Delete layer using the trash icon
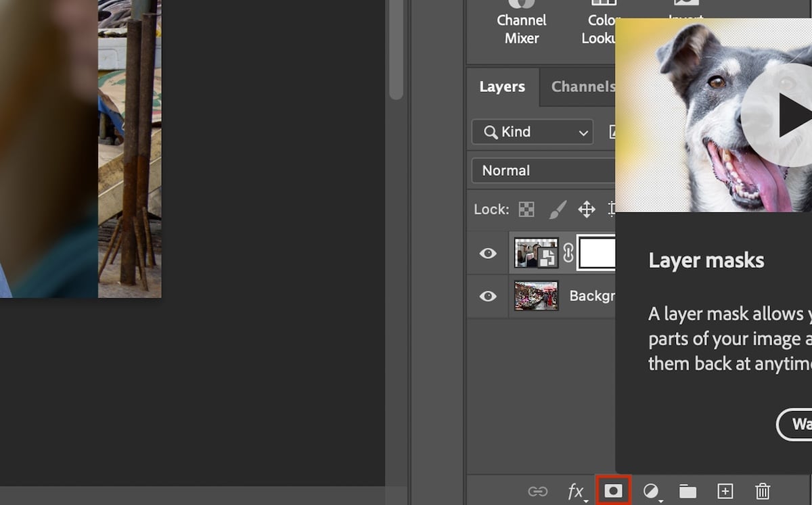This screenshot has height=505, width=812. [x=762, y=491]
